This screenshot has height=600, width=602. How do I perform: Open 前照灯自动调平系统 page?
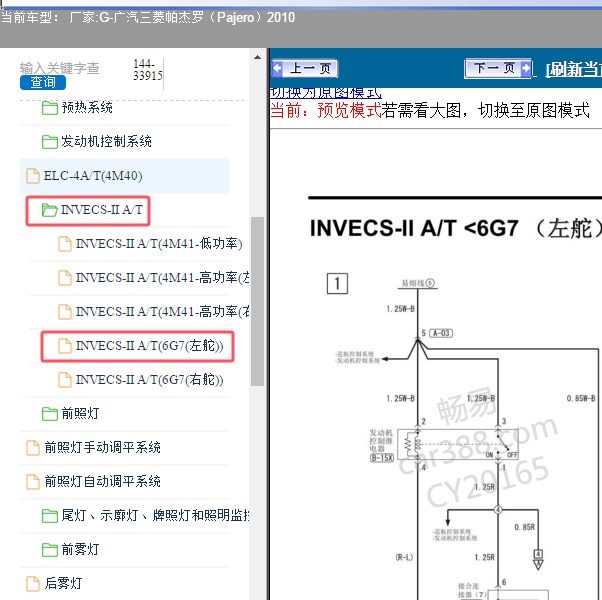(103, 481)
